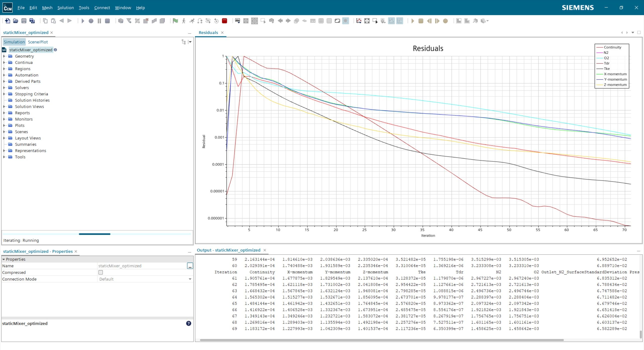The height and width of the screenshot is (350, 644).
Task: Expand the Reports tree node
Action: (x=4, y=113)
